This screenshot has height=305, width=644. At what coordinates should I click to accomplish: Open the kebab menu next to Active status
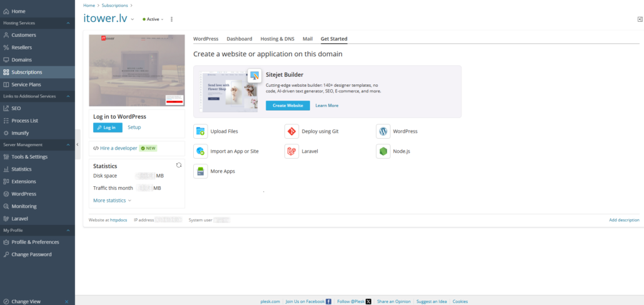(x=172, y=19)
